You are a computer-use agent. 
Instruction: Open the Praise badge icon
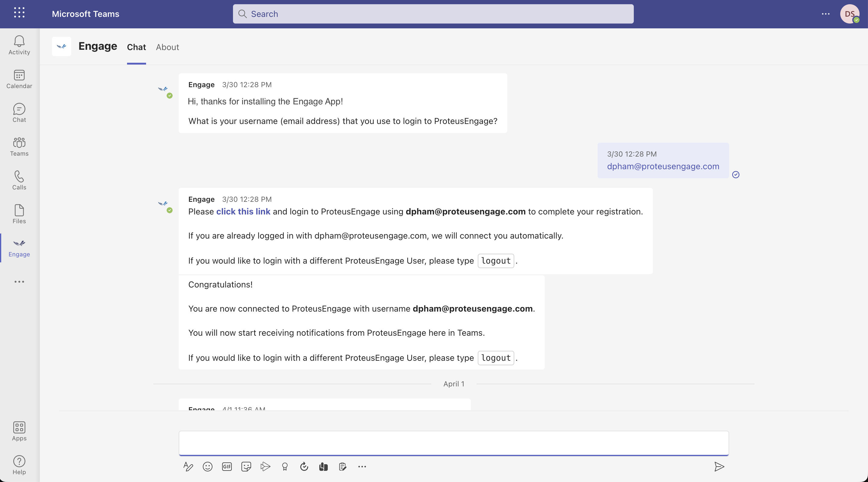tap(285, 467)
